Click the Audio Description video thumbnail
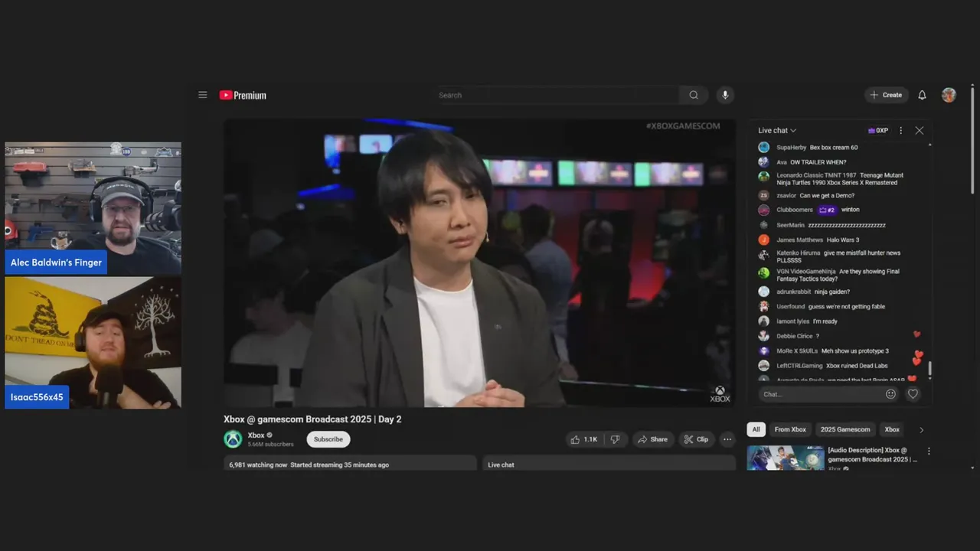This screenshot has width=980, height=551. pyautogui.click(x=786, y=458)
